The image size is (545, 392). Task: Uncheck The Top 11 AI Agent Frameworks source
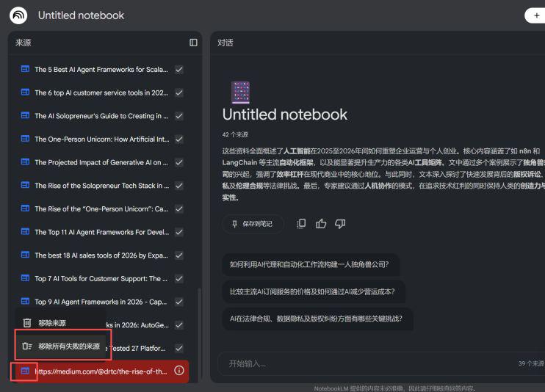click(x=179, y=232)
